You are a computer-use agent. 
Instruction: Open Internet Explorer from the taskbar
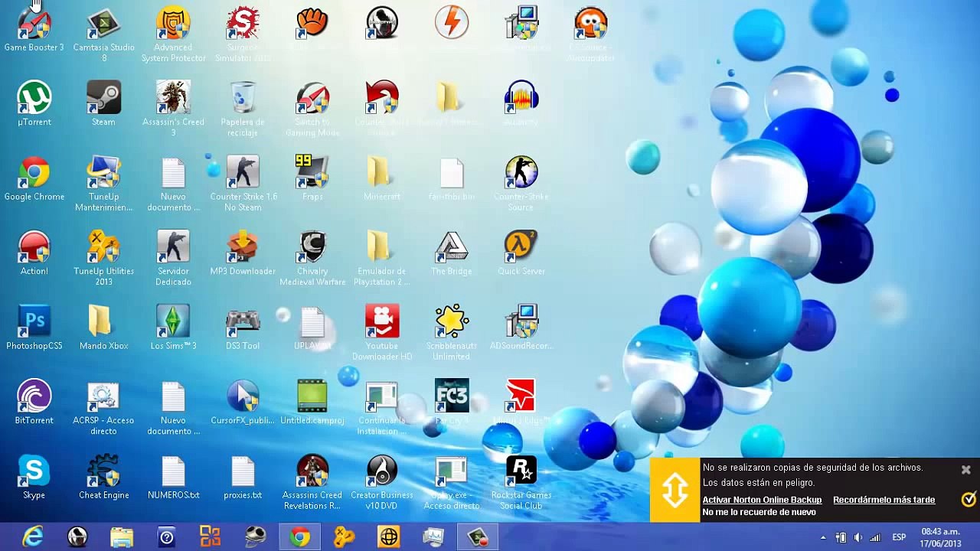(33, 537)
